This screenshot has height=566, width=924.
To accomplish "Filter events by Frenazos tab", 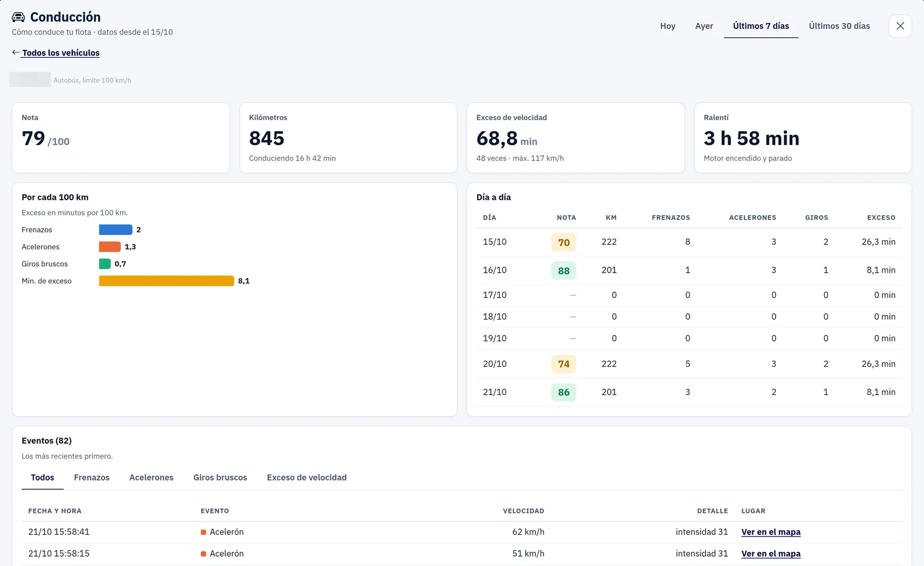I will [92, 478].
